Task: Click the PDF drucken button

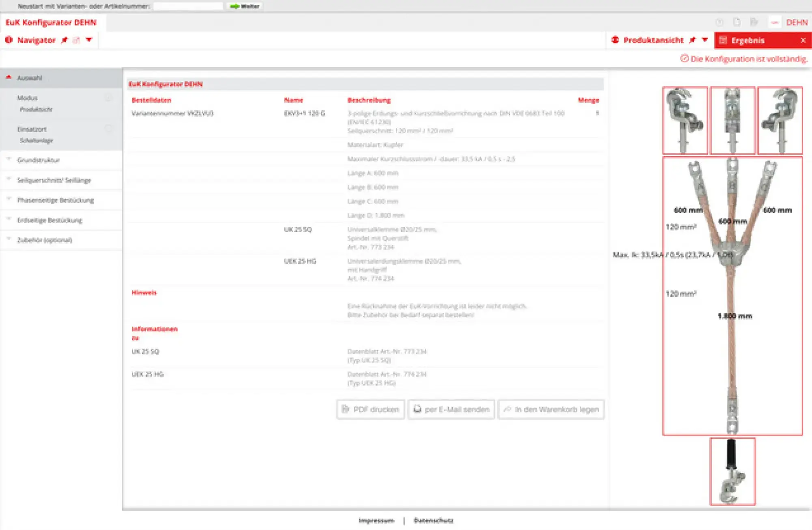Action: click(x=370, y=409)
